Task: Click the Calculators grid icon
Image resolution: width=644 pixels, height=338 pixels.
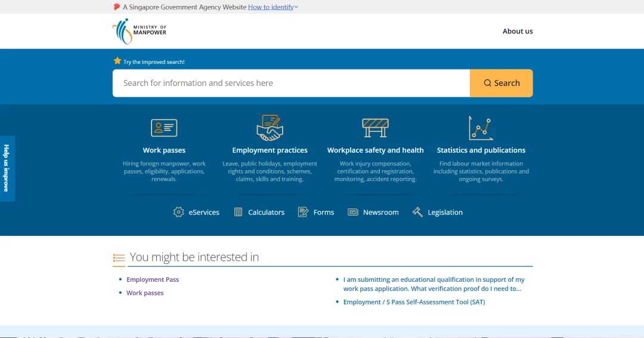Action: point(238,212)
